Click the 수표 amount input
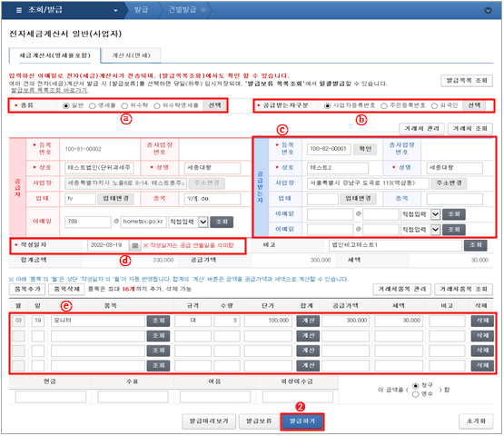Image resolution: width=504 pixels, height=436 pixels. click(x=133, y=398)
